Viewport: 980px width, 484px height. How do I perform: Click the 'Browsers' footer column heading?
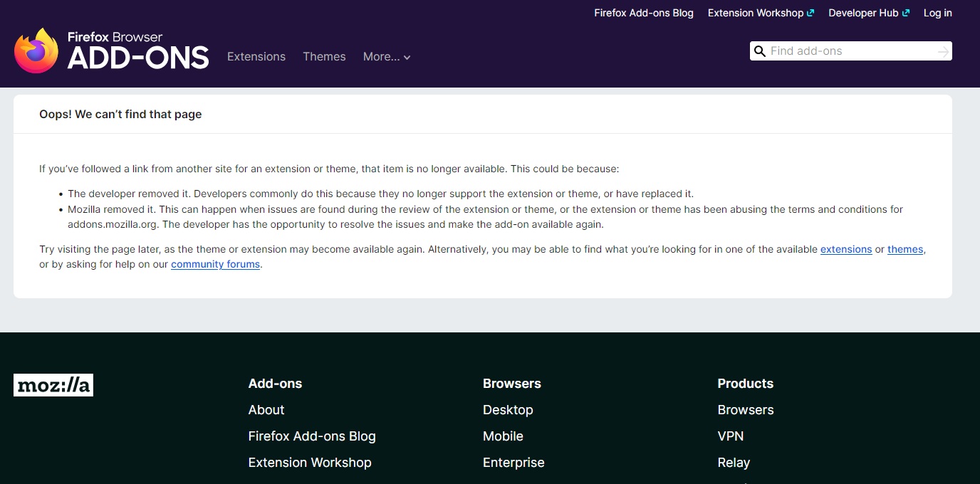coord(512,384)
